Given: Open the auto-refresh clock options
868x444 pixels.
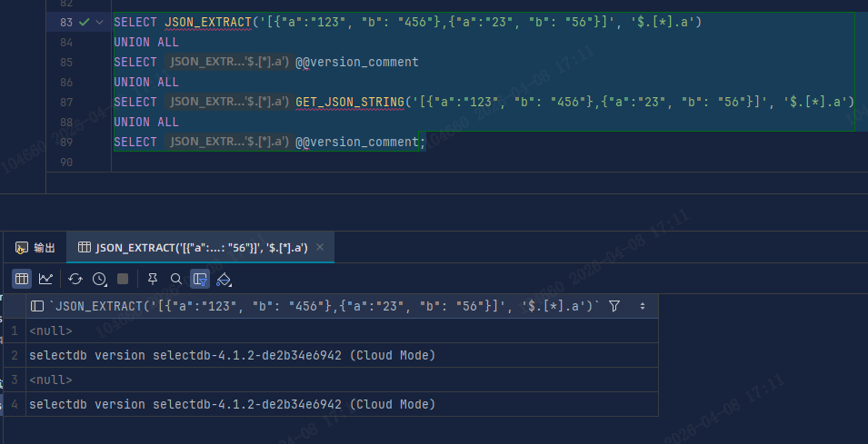Looking at the screenshot, I should 100,279.
